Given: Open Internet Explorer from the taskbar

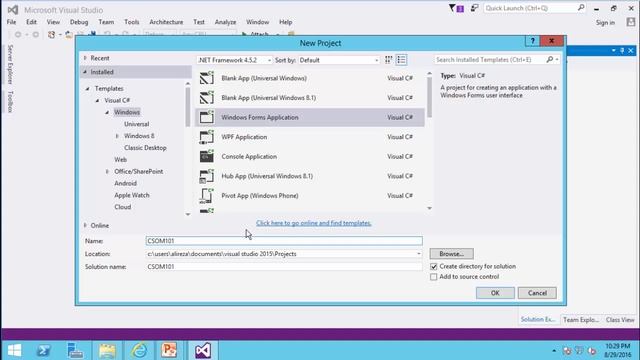Looking at the screenshot, I should (139, 350).
